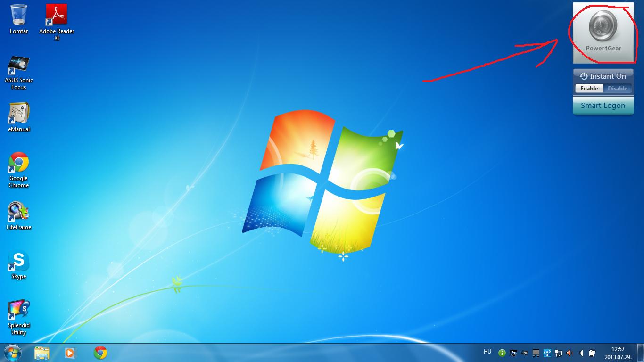Select the Skype desktop shortcut
The height and width of the screenshot is (362, 644).
(x=19, y=265)
